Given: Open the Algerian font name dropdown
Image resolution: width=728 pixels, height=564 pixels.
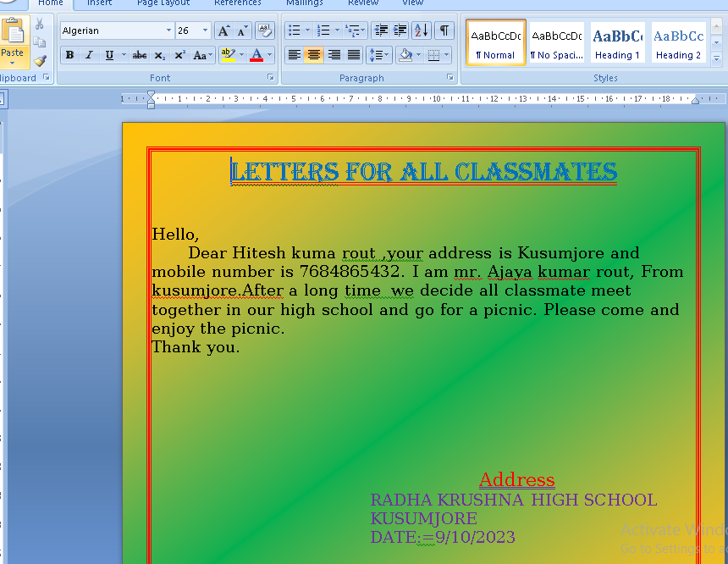Looking at the screenshot, I should tap(168, 31).
